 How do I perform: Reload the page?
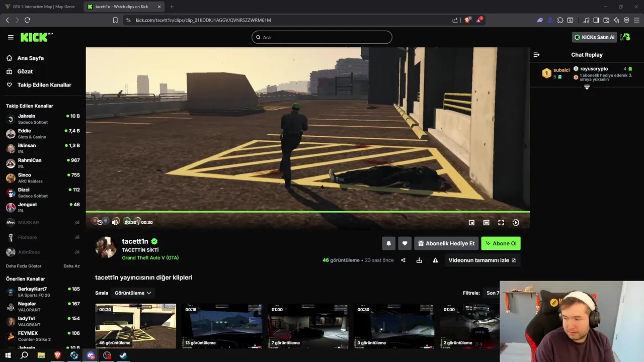[27, 20]
